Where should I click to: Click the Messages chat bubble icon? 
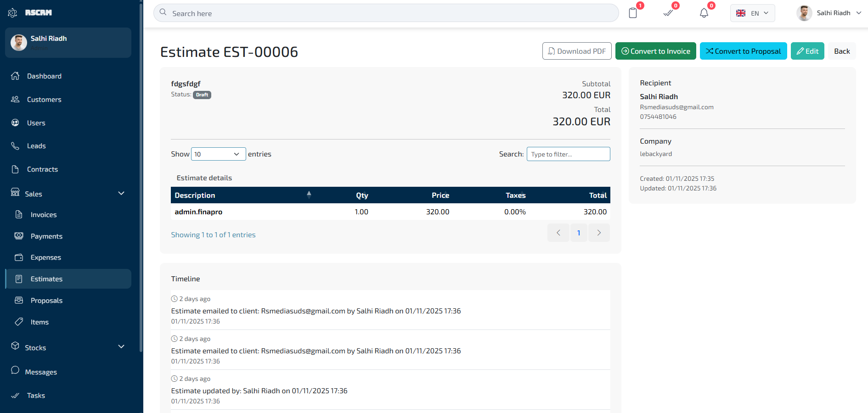point(15,370)
